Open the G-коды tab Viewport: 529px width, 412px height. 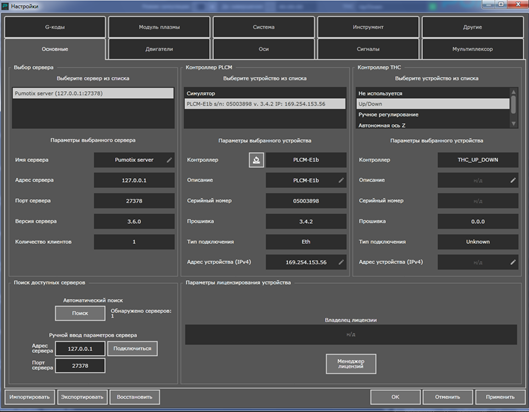pyautogui.click(x=55, y=27)
